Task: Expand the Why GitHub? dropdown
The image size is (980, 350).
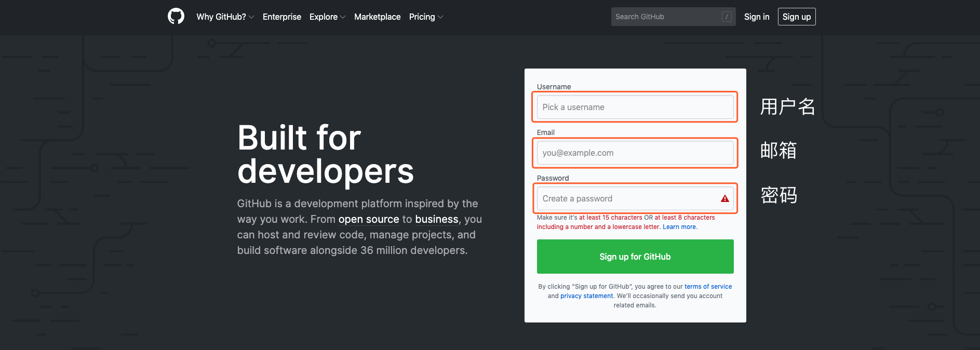Action: (x=225, y=17)
